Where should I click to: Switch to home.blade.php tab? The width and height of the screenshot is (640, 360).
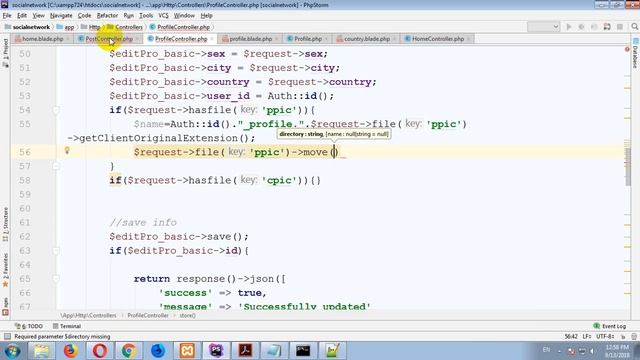(x=42, y=39)
